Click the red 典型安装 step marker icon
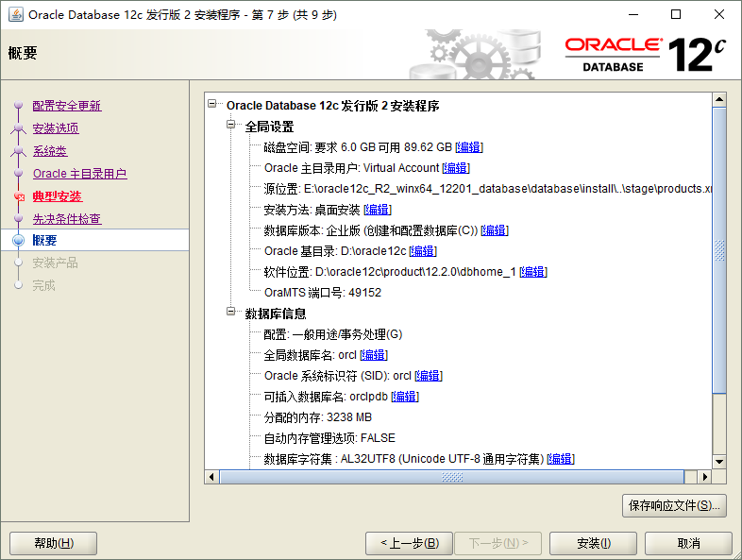The image size is (742, 560). tap(19, 196)
